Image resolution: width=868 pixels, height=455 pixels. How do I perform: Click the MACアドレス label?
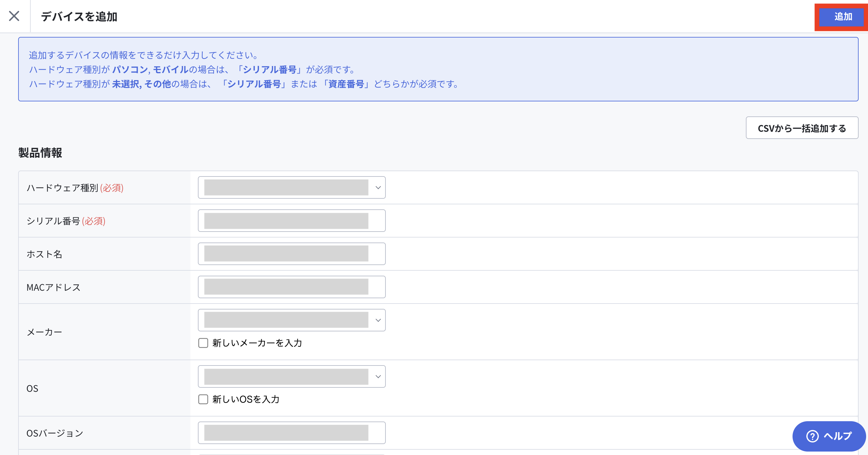click(x=54, y=287)
